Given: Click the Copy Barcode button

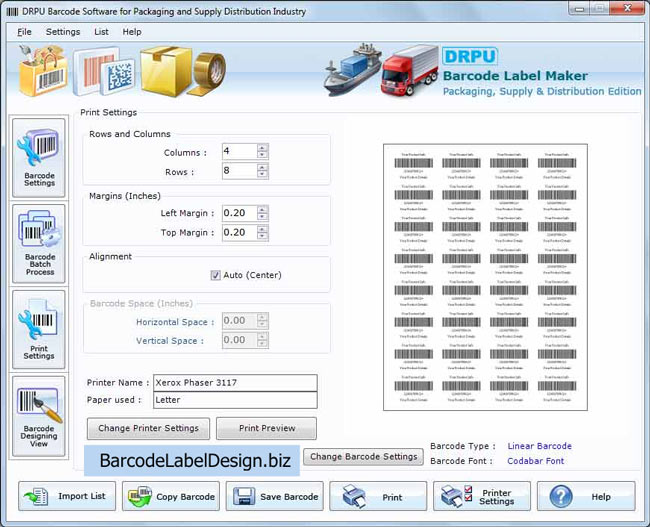Looking at the screenshot, I should pyautogui.click(x=169, y=496).
